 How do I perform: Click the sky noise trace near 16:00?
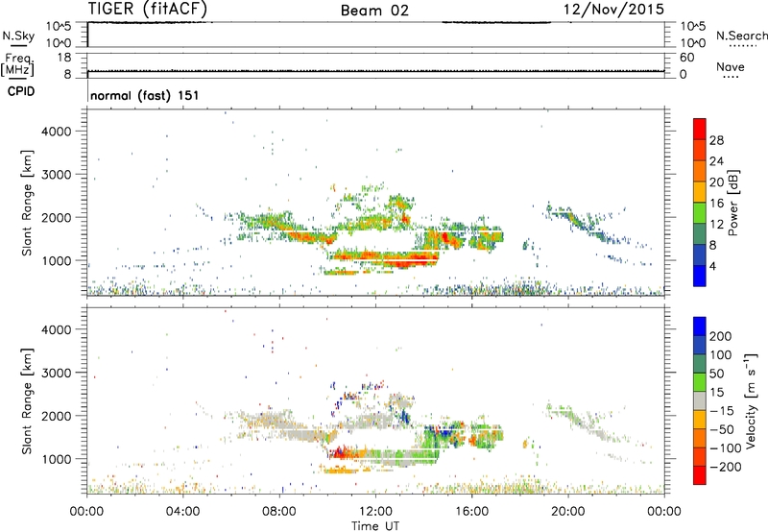(x=496, y=22)
